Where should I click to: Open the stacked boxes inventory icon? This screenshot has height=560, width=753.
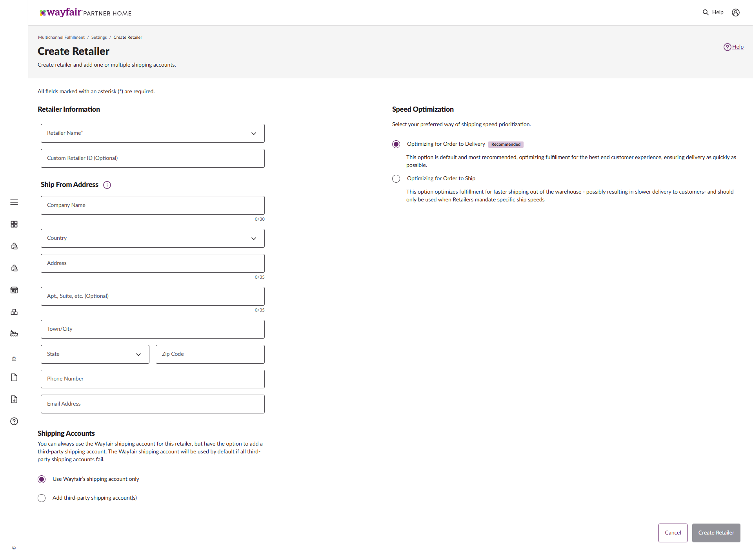pos(14,312)
